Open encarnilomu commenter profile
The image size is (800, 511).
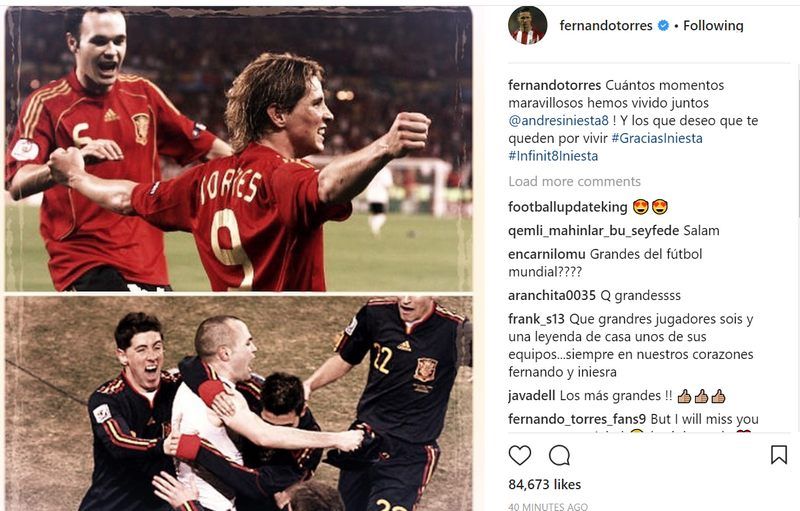[x=546, y=254]
